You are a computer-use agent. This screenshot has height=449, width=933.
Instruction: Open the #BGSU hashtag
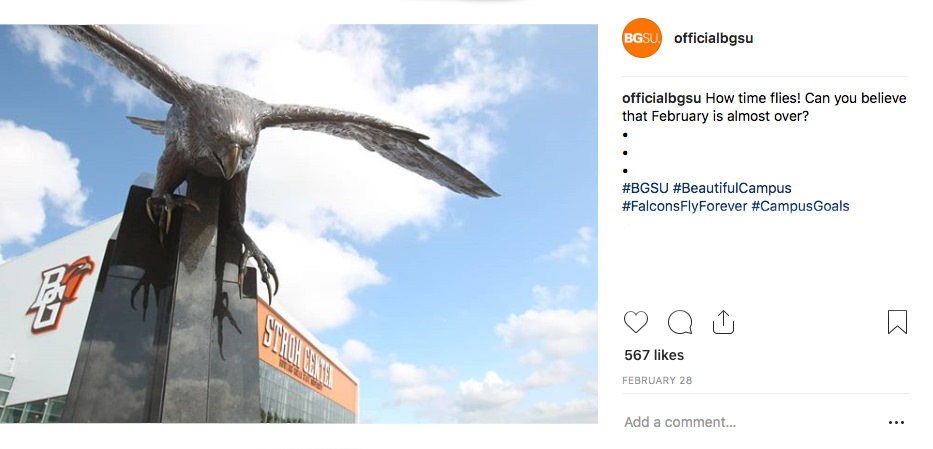click(x=645, y=189)
